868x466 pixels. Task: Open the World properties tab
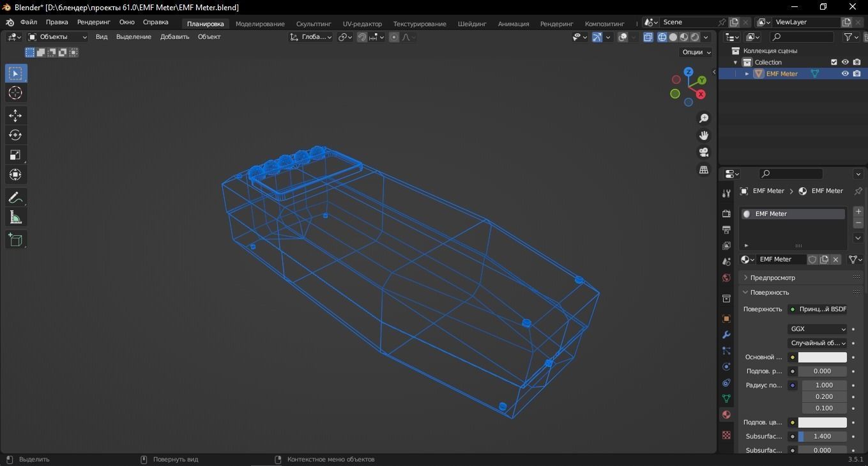tap(726, 278)
